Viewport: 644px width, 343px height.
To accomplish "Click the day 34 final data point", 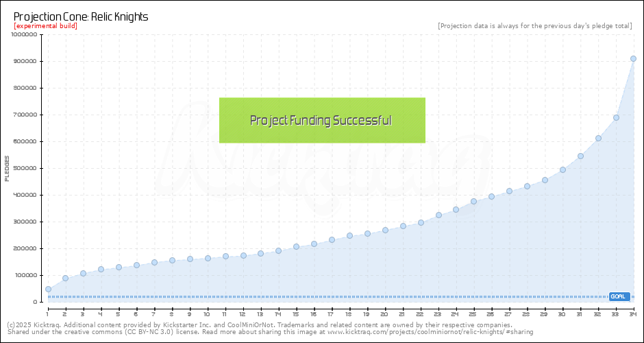I will [x=633, y=59].
